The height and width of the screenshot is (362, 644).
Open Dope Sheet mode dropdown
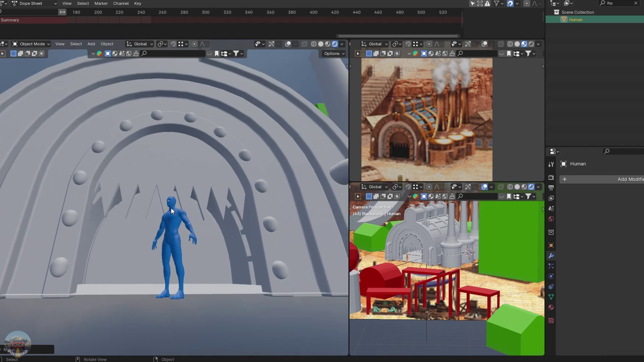pos(34,3)
